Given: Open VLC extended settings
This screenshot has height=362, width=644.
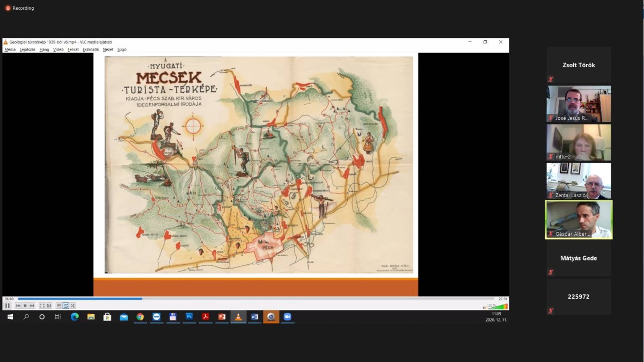Looking at the screenshot, I should click(x=49, y=306).
